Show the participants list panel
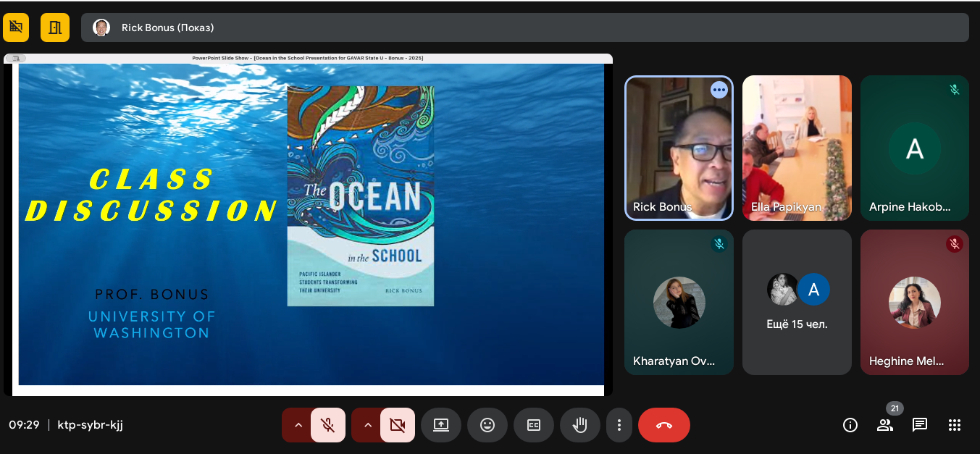Screen dimensions: 980x454 pyautogui.click(x=885, y=425)
